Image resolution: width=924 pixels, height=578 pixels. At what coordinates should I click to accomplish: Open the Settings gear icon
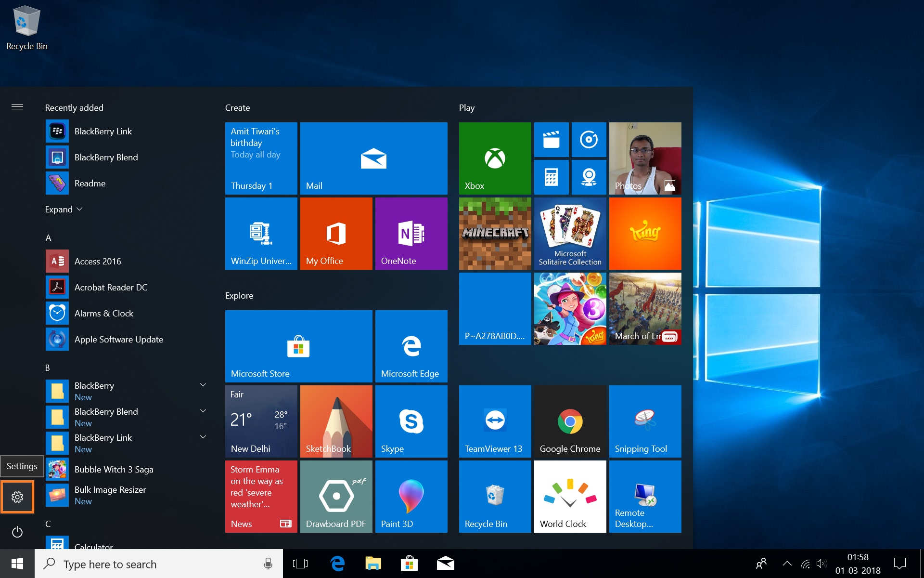[17, 497]
